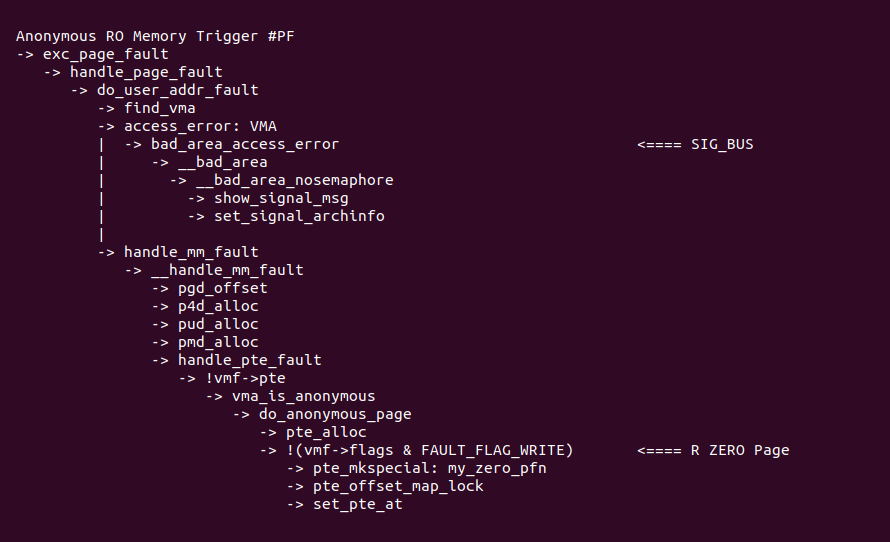This screenshot has width=890, height=542.
Task: Click the handle_page_fault entry
Action: [x=146, y=72]
